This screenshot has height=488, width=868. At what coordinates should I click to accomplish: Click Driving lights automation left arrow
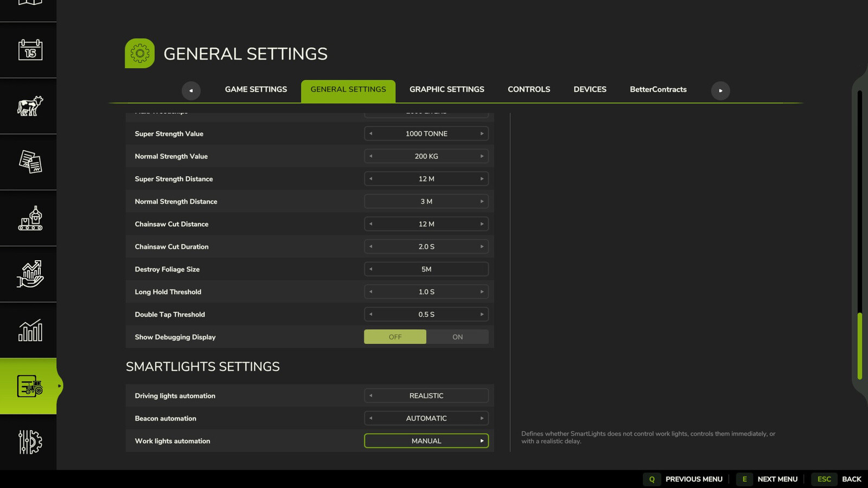(371, 396)
